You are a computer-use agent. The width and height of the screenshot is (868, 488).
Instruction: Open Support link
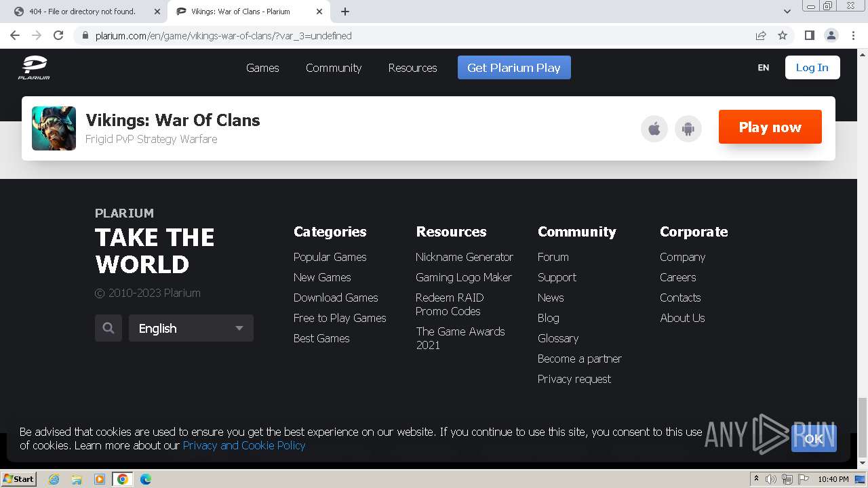click(557, 277)
